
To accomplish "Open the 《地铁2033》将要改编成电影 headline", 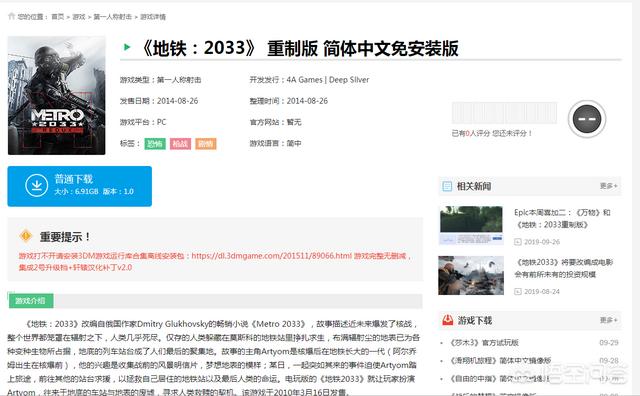I will pos(564,268).
